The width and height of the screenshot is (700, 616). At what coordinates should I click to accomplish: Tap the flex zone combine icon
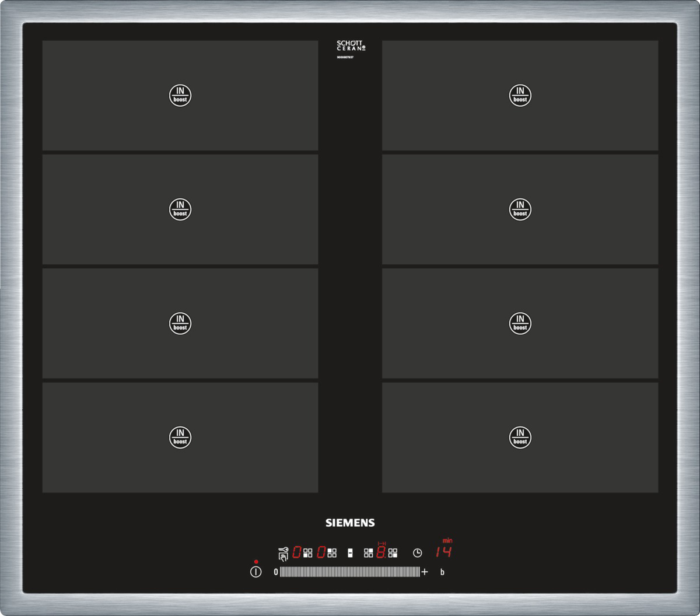click(x=350, y=553)
